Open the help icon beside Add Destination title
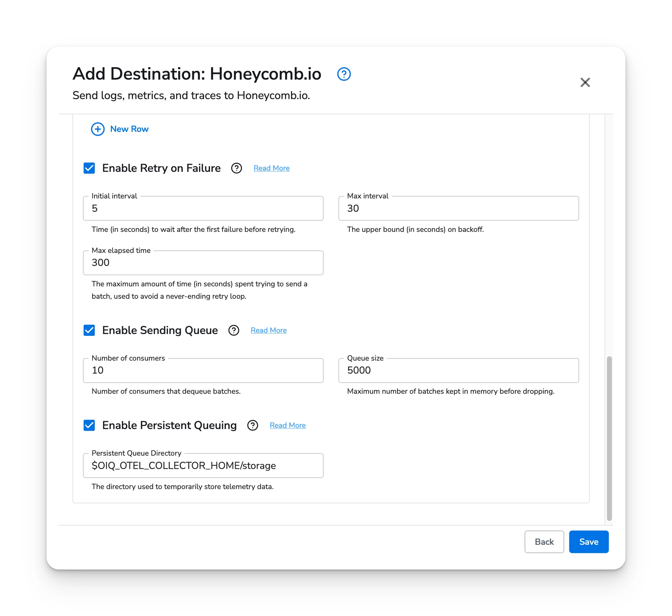Screen dimensions: 672x616 344,74
